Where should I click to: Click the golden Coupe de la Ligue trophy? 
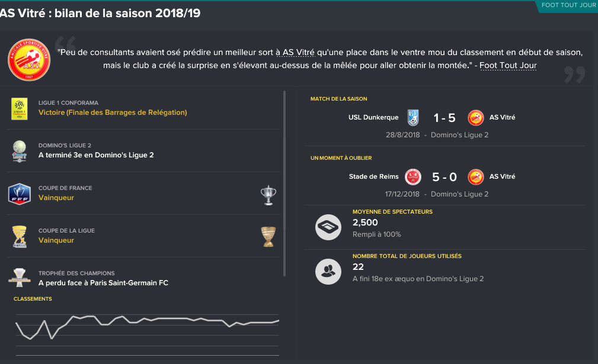268,237
